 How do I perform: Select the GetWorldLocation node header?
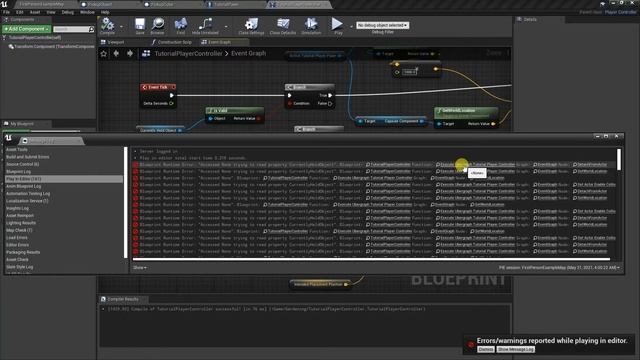click(466, 111)
